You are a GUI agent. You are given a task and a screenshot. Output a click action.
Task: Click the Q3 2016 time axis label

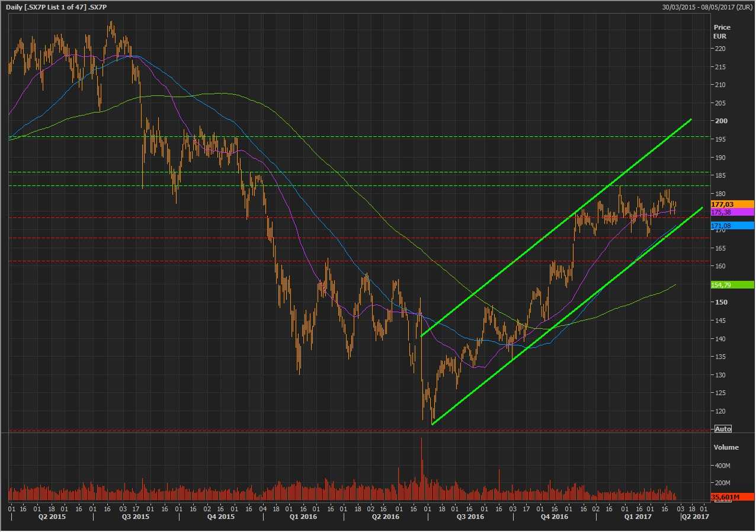click(x=469, y=517)
